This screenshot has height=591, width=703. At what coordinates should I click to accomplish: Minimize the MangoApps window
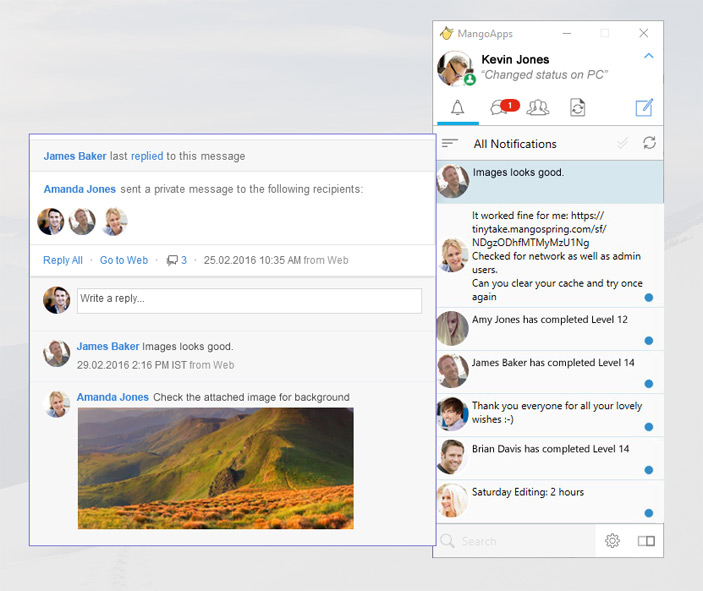(567, 33)
